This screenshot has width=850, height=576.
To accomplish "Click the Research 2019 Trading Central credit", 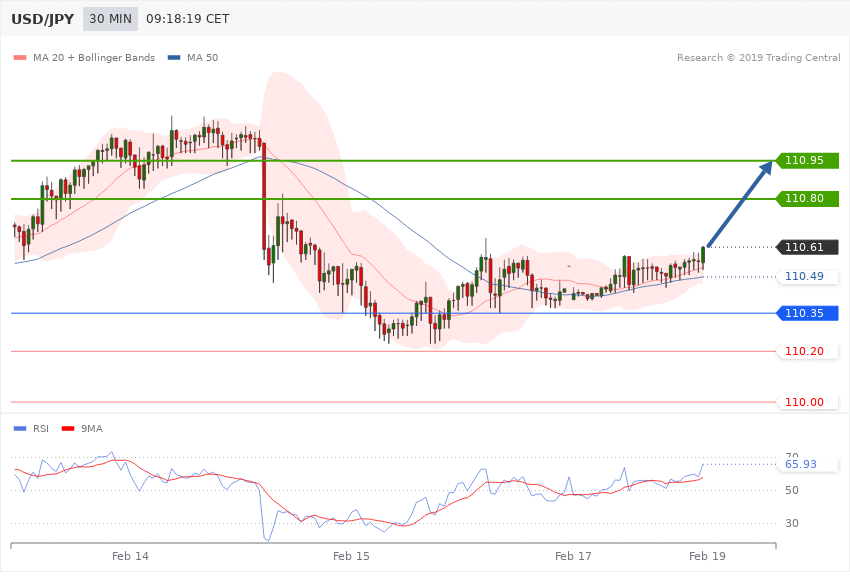I will (758, 57).
